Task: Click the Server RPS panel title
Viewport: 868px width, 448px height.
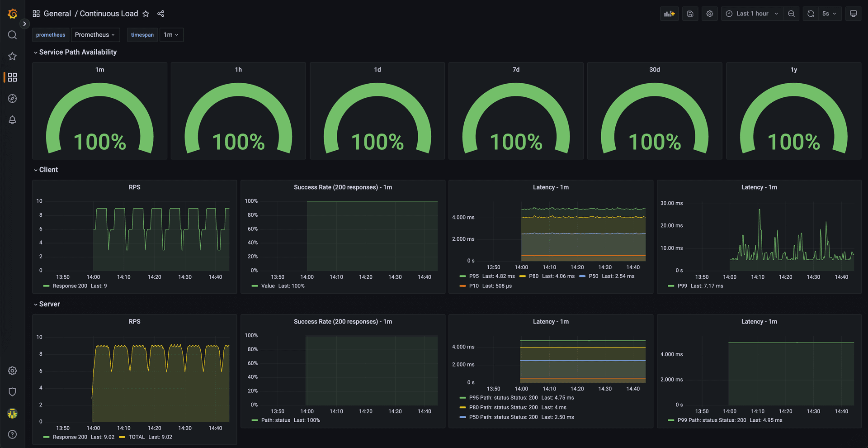Action: pos(134,322)
